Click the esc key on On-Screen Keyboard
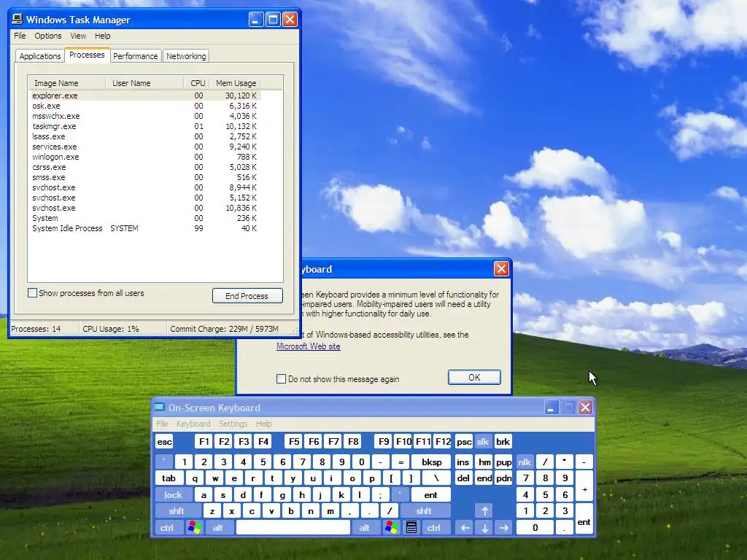747x560 pixels. tap(164, 441)
